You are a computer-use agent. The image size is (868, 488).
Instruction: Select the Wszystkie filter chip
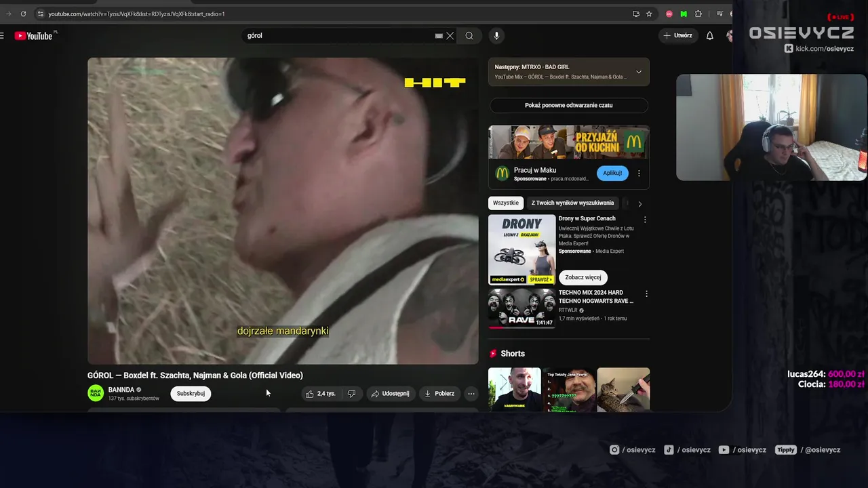(506, 203)
